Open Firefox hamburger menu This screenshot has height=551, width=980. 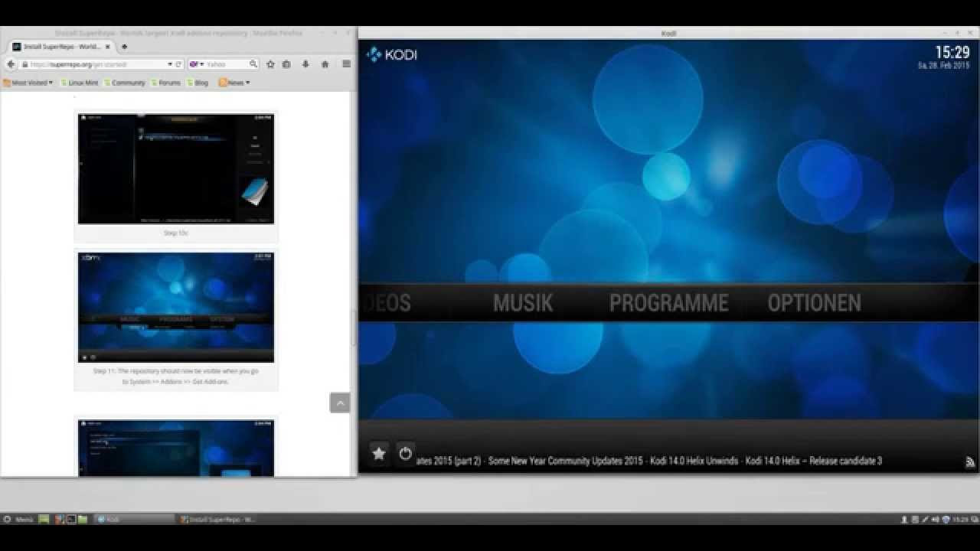pyautogui.click(x=346, y=64)
